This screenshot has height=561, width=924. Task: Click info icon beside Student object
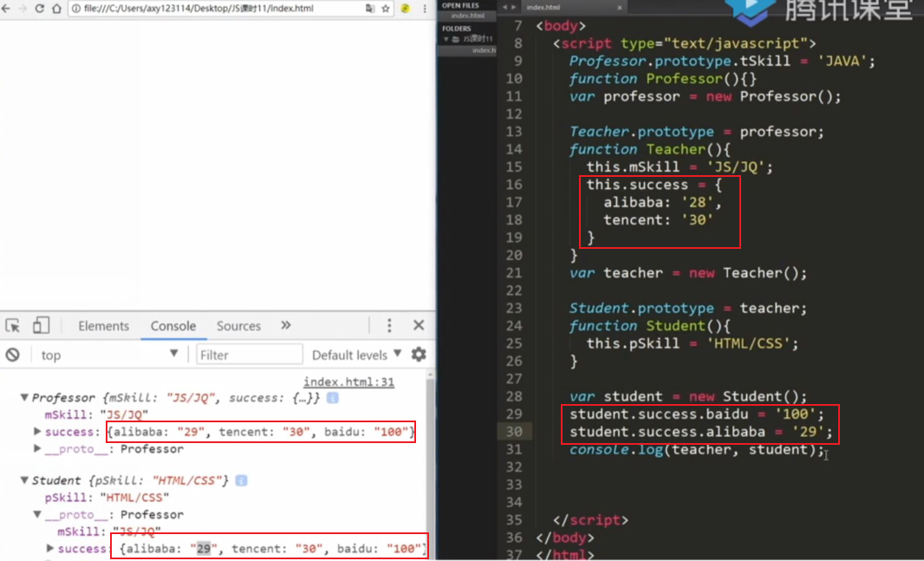click(241, 480)
